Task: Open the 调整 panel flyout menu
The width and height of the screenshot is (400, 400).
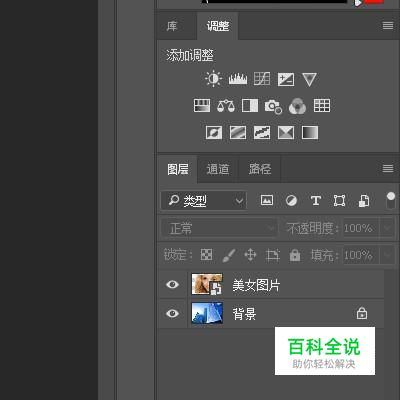Action: click(x=388, y=26)
